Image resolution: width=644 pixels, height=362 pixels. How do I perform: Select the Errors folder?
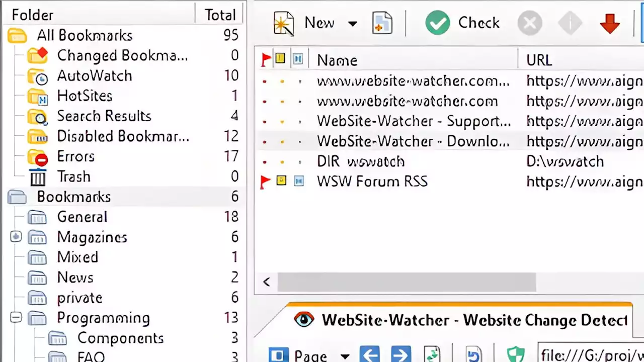point(75,156)
